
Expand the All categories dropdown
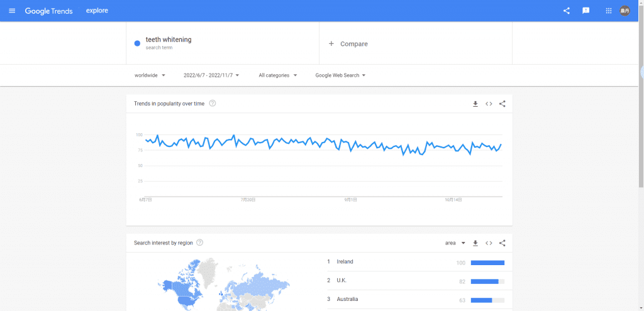click(278, 75)
